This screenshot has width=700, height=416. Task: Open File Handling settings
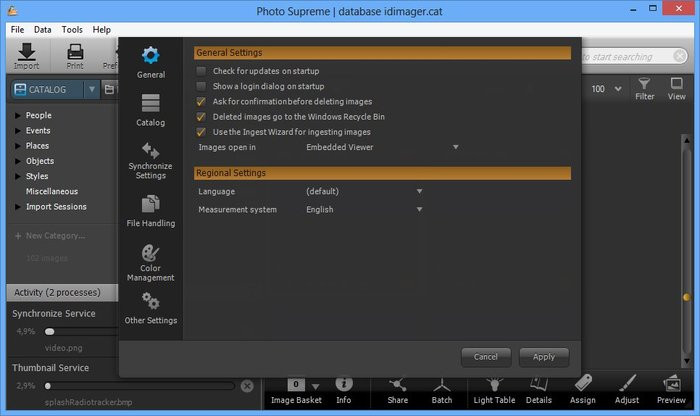pyautogui.click(x=151, y=210)
